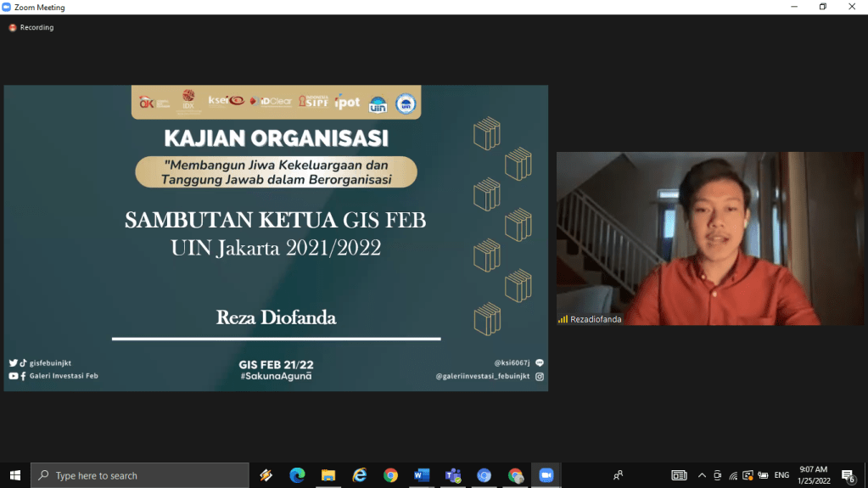The height and width of the screenshot is (488, 868).
Task: Click the Windows search box
Action: coord(140,475)
